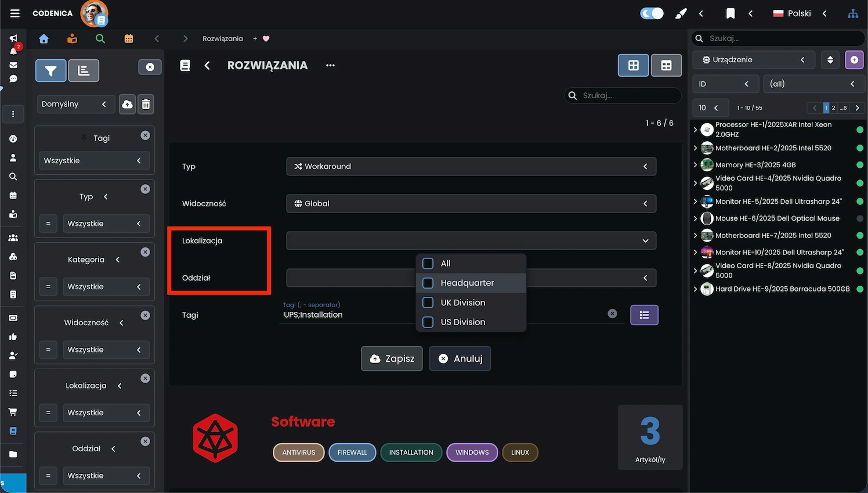Check the UK Division option

[428, 303]
